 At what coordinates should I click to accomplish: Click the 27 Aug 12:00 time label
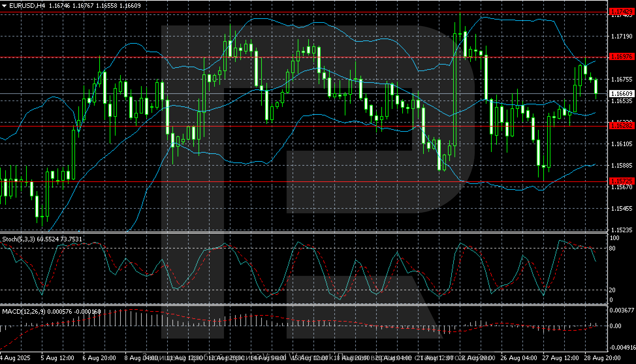tap(561, 358)
